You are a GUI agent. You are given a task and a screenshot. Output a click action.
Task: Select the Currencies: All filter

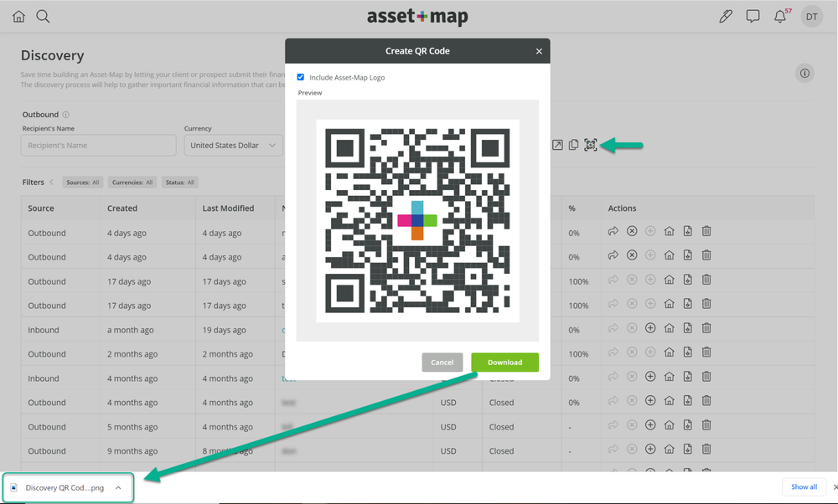tap(132, 182)
